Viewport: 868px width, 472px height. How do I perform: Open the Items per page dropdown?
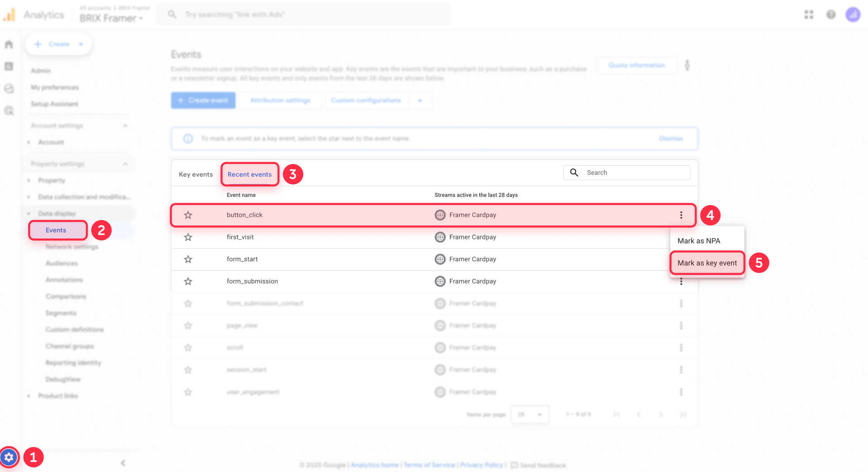pos(530,414)
